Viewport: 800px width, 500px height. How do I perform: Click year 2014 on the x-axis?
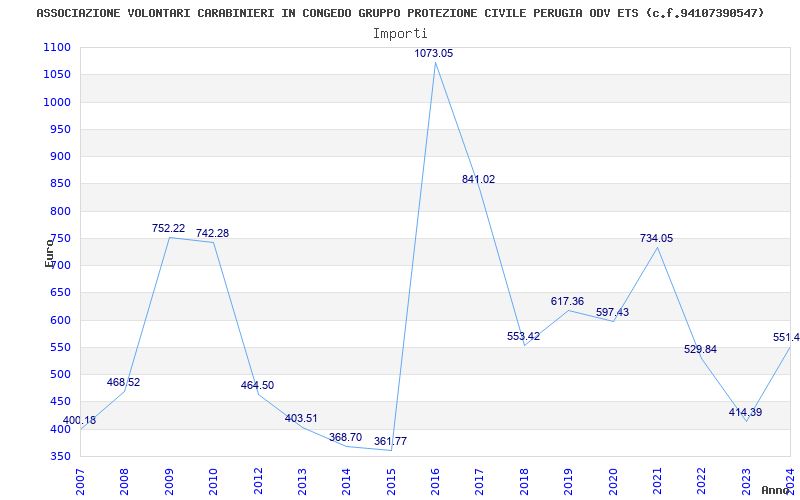coord(346,481)
